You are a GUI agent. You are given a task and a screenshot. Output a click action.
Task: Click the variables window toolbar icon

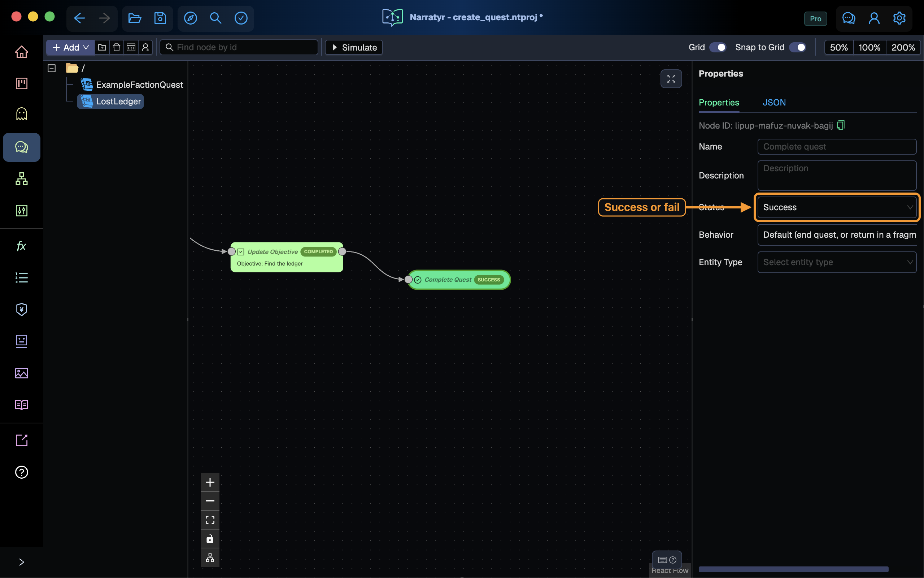(x=131, y=47)
